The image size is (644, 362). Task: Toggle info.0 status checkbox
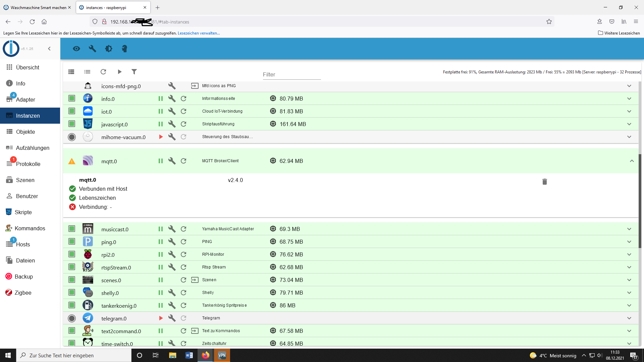pos(72,98)
